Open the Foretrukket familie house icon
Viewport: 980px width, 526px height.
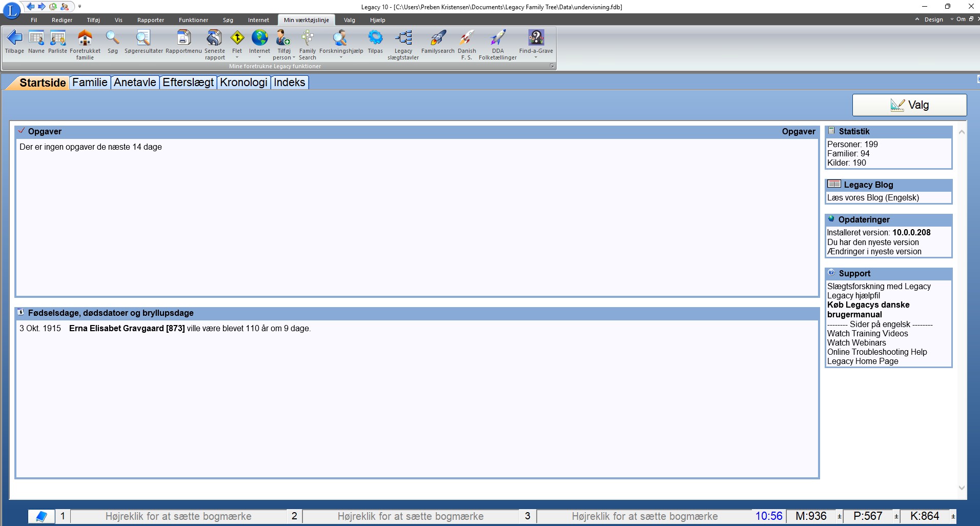click(x=85, y=38)
